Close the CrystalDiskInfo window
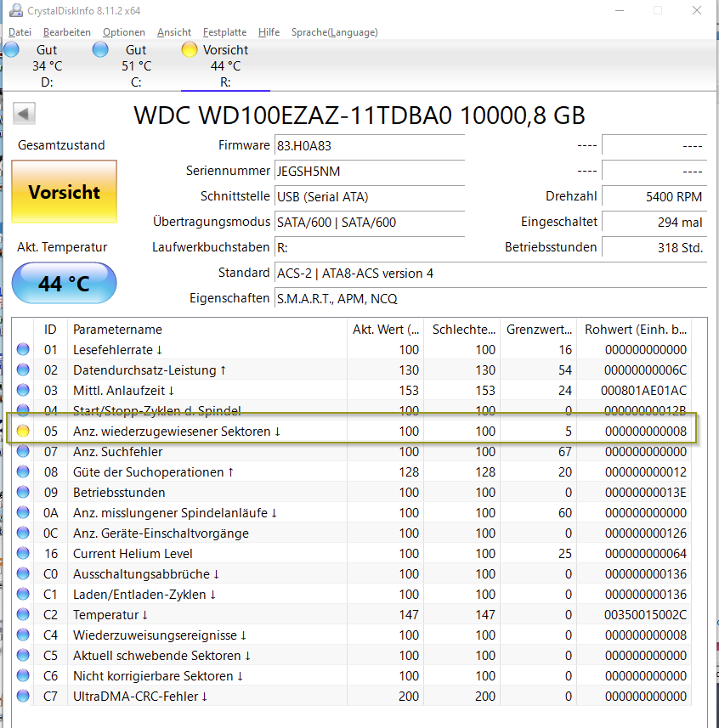719x728 pixels. coord(697,10)
